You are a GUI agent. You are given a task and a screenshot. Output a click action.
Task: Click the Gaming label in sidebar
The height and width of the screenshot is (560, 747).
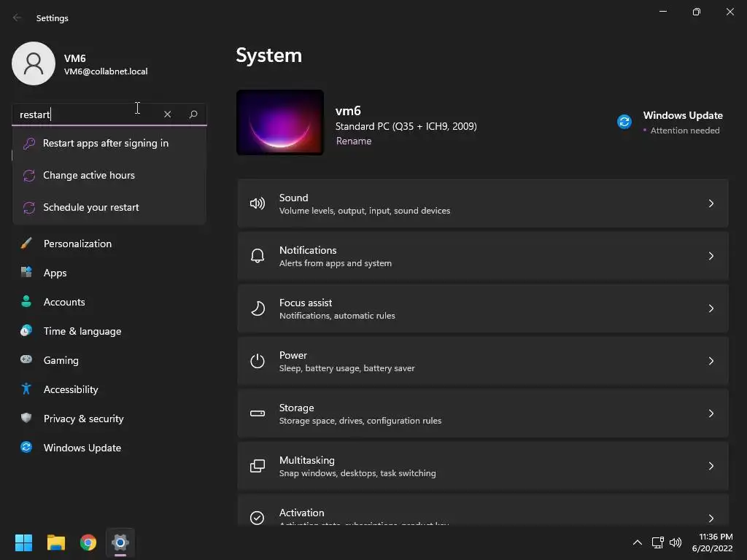[x=61, y=360]
